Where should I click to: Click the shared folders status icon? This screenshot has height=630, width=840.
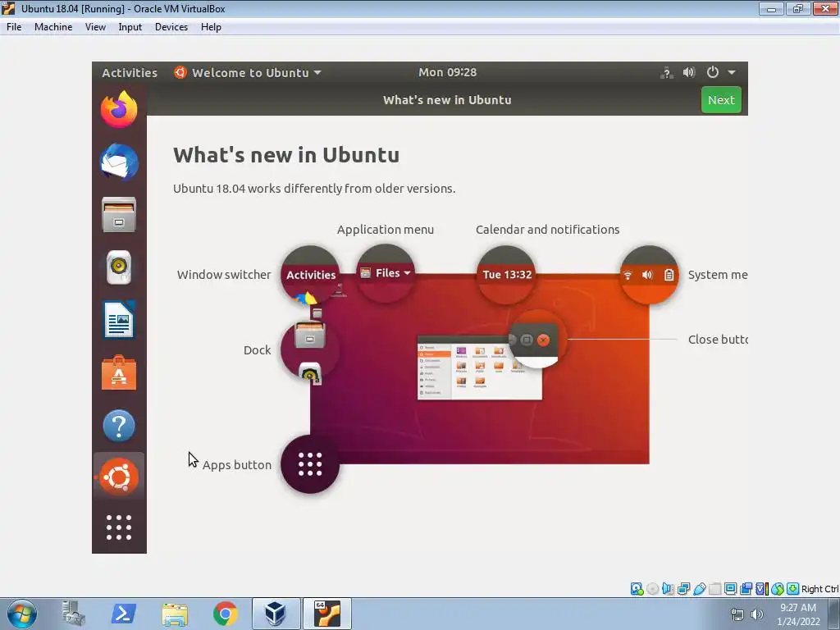(x=715, y=589)
